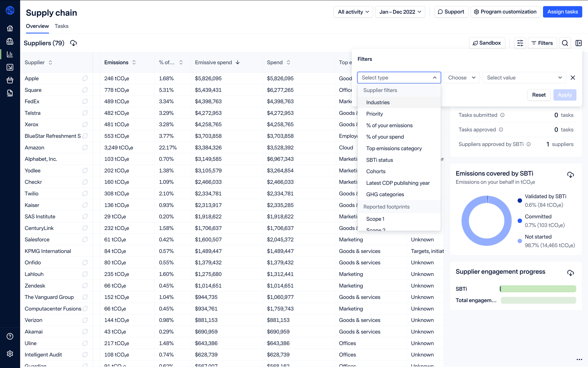This screenshot has width=588, height=368.
Task: Expand the Jan – Dec 2022 date selector
Action: click(400, 12)
